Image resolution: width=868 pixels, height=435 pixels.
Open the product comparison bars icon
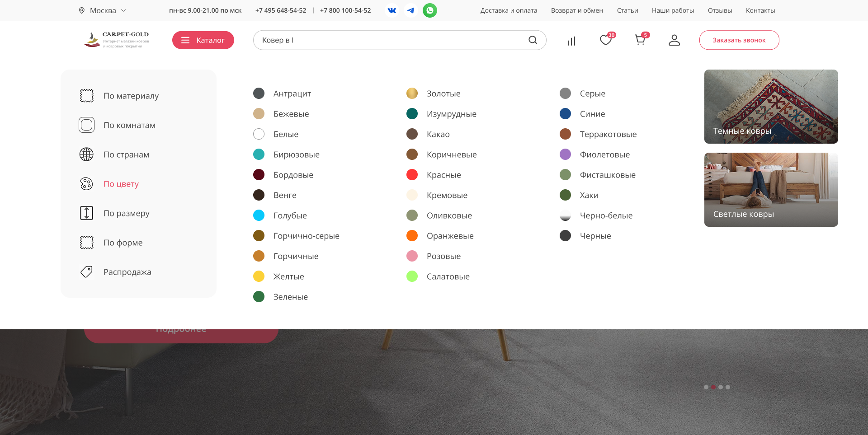(571, 41)
